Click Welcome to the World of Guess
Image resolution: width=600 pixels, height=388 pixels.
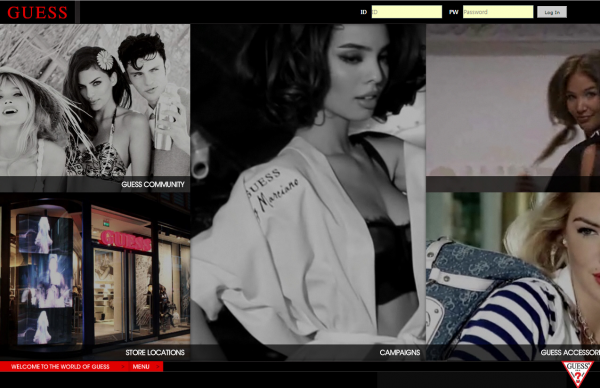coord(60,367)
